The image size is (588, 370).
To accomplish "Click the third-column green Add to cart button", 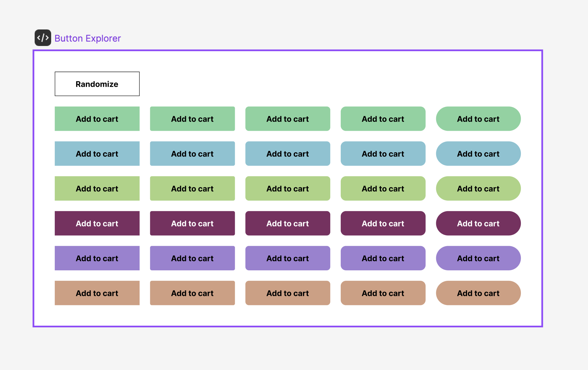I will coord(287,119).
